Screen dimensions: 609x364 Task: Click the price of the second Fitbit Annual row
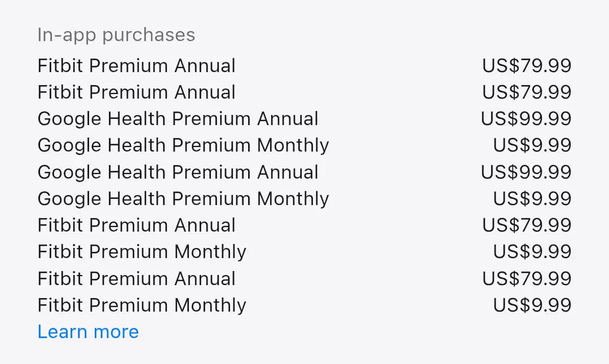(526, 92)
